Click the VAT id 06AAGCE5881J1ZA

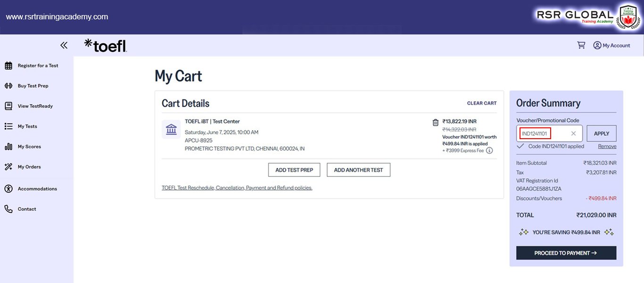click(x=539, y=189)
